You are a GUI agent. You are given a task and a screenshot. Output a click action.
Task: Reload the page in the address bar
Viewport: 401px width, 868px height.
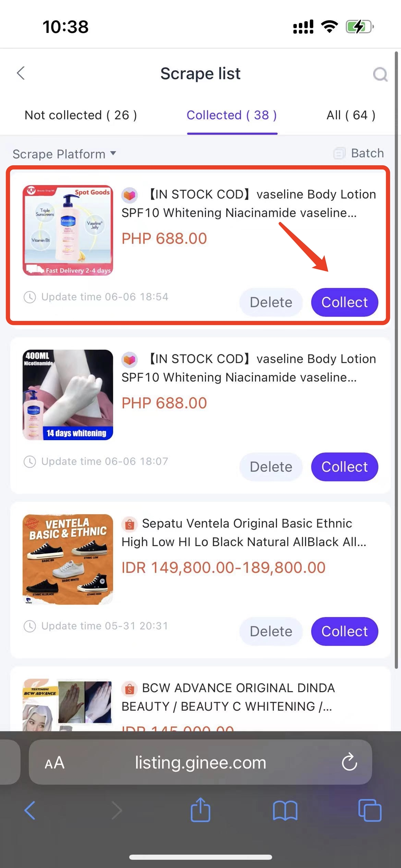pos(349,762)
